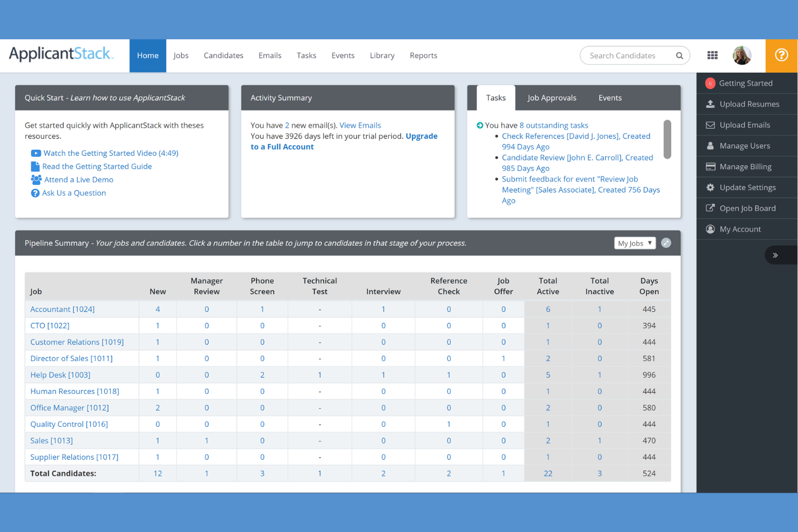This screenshot has height=532, width=798.
Task: Click the video icon beside Getting Started Video
Action: [x=36, y=153]
